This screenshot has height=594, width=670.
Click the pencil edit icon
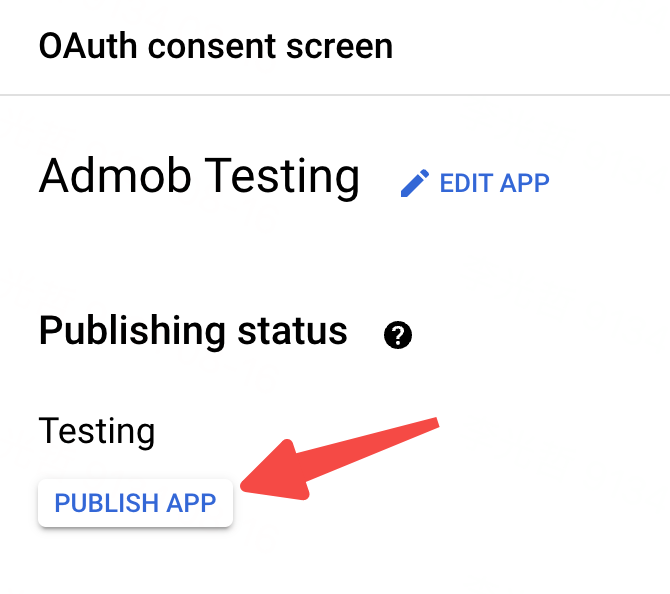tap(414, 183)
